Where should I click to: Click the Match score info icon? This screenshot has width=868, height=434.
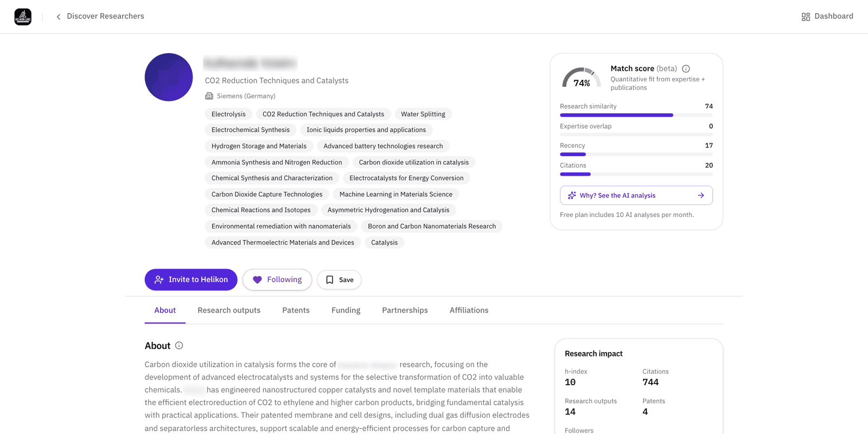686,69
